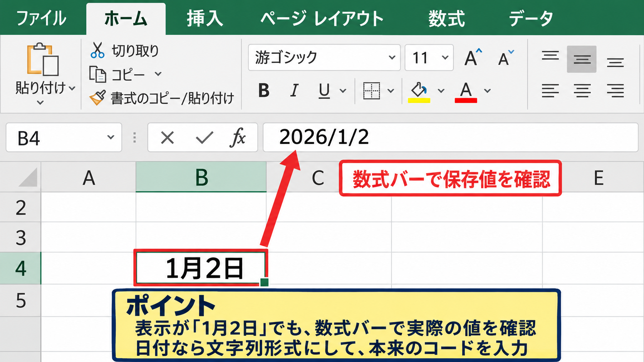Toggle Italic formatting
The height and width of the screenshot is (362, 644).
click(294, 91)
